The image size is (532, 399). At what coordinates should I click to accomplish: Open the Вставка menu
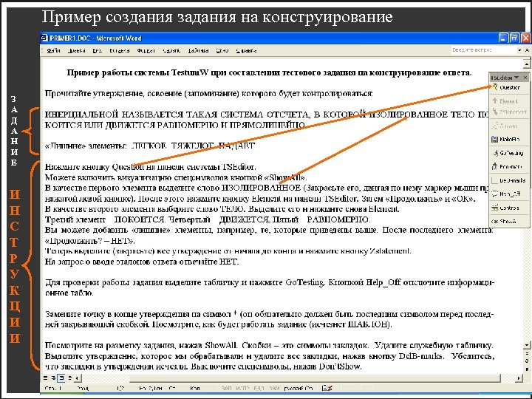click(x=119, y=50)
